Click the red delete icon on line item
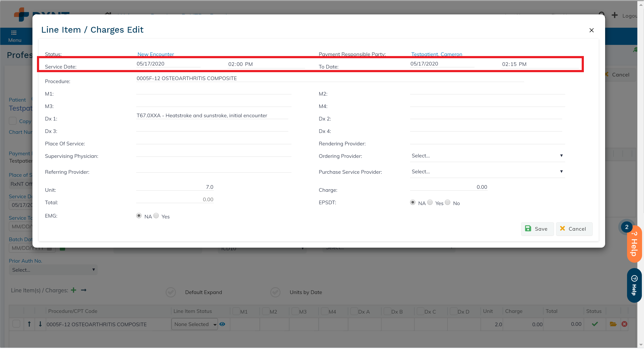 624,324
